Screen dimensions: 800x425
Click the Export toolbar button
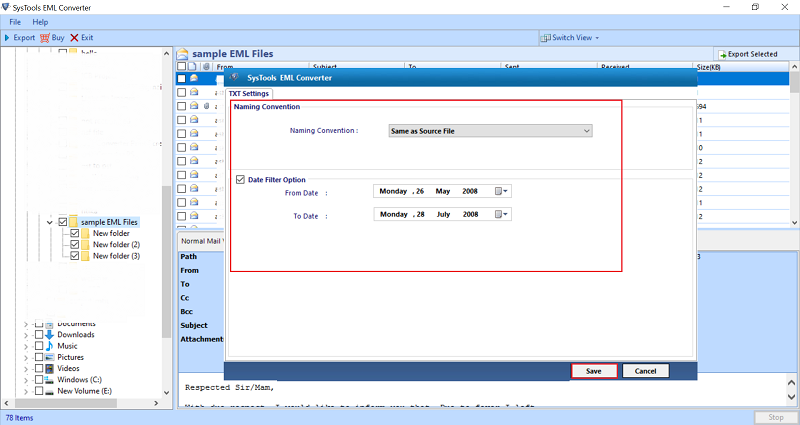19,37
